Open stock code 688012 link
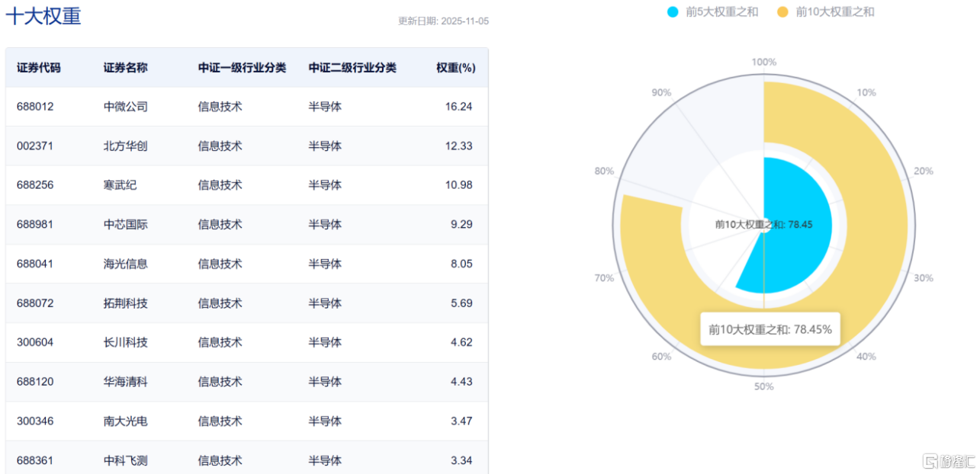Image resolution: width=980 pixels, height=474 pixels. [x=35, y=107]
